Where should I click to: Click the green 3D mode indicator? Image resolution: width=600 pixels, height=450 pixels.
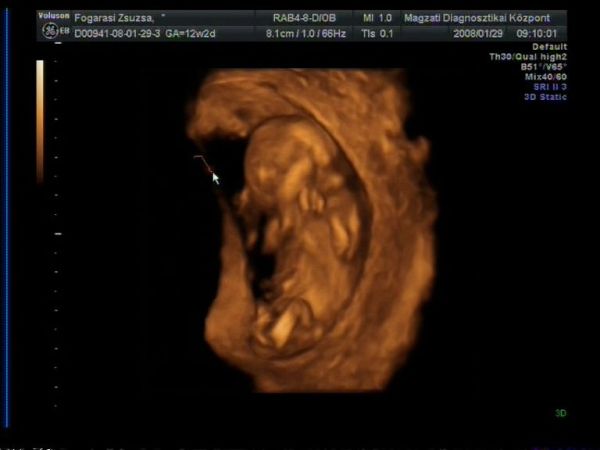560,412
